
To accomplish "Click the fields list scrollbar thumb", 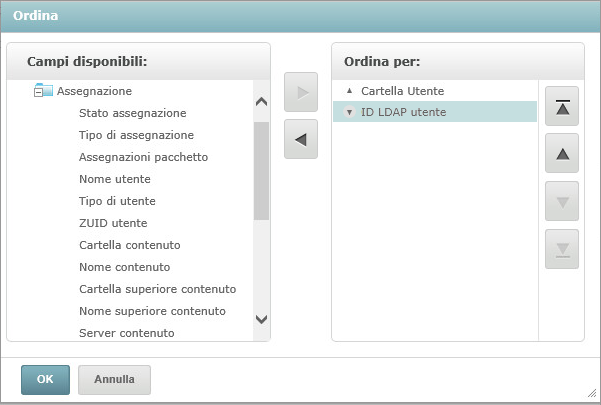I will [x=261, y=170].
